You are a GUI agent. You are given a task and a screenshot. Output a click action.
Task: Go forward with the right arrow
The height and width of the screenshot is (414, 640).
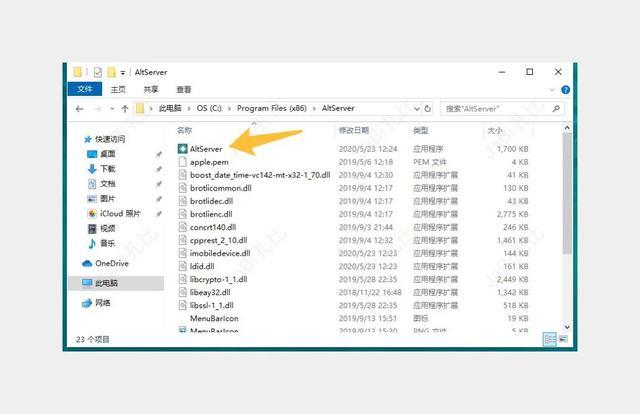click(x=98, y=109)
